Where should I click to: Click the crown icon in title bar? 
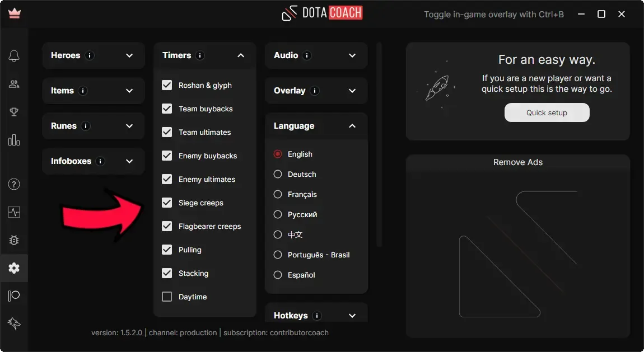pyautogui.click(x=15, y=14)
